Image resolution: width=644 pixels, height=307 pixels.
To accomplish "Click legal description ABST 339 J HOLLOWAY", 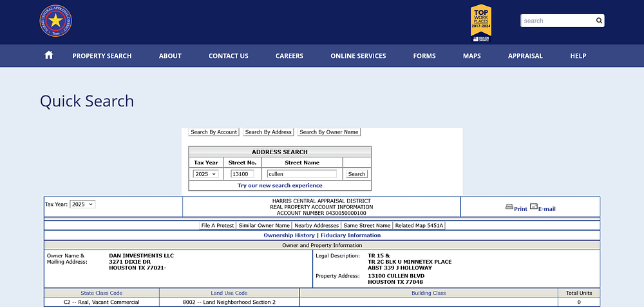I will tap(400, 268).
